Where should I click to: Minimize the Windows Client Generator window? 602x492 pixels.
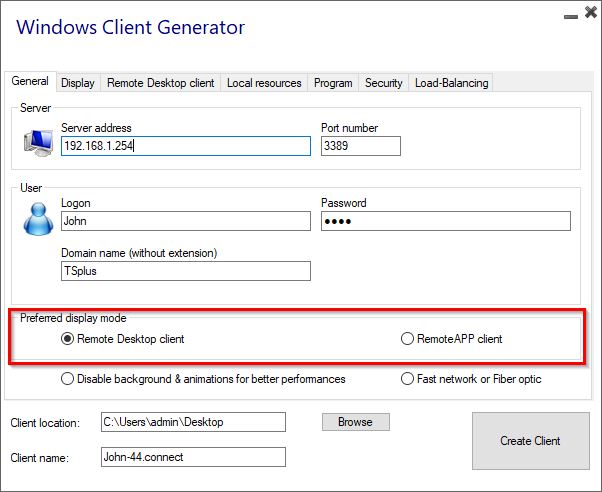[x=569, y=17]
